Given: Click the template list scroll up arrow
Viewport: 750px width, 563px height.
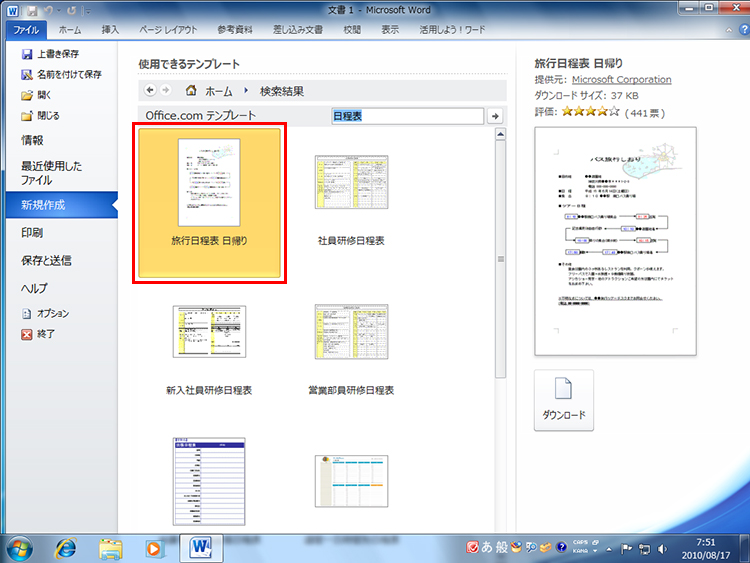Looking at the screenshot, I should point(500,134).
